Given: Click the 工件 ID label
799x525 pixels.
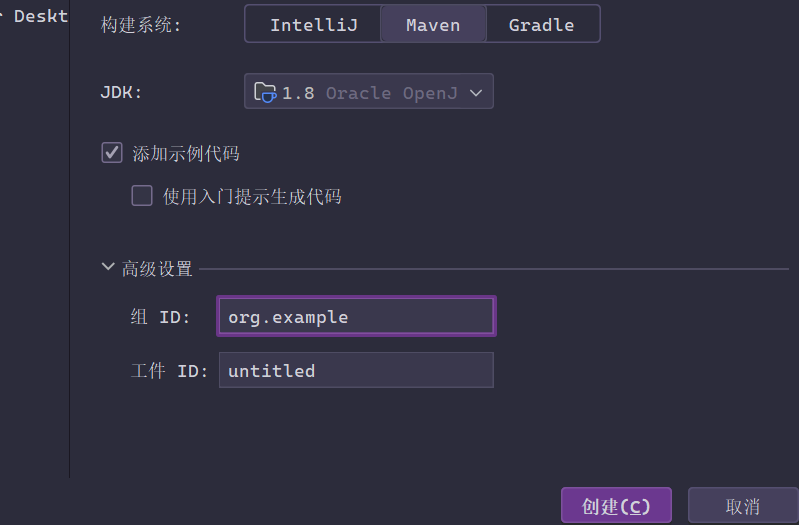Looking at the screenshot, I should coord(167,371).
